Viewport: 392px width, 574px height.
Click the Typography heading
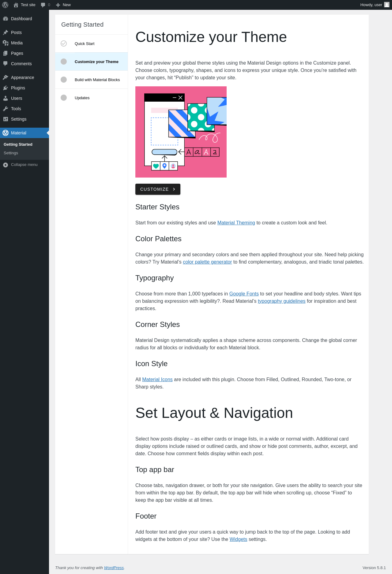(155, 278)
